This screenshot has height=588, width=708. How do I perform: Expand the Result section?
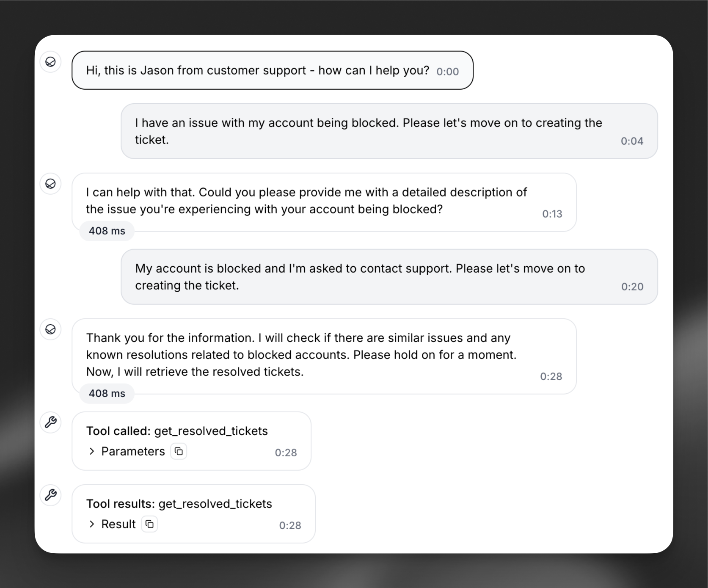pyautogui.click(x=118, y=524)
